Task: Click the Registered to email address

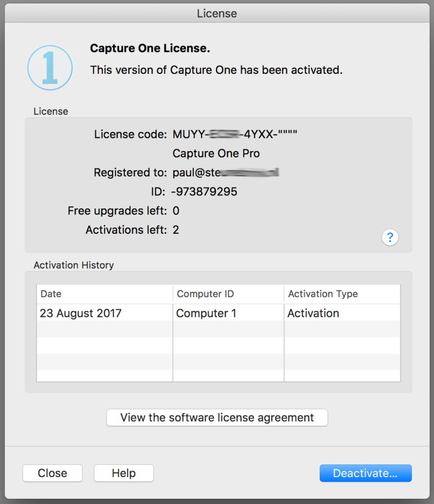Action: pyautogui.click(x=225, y=172)
